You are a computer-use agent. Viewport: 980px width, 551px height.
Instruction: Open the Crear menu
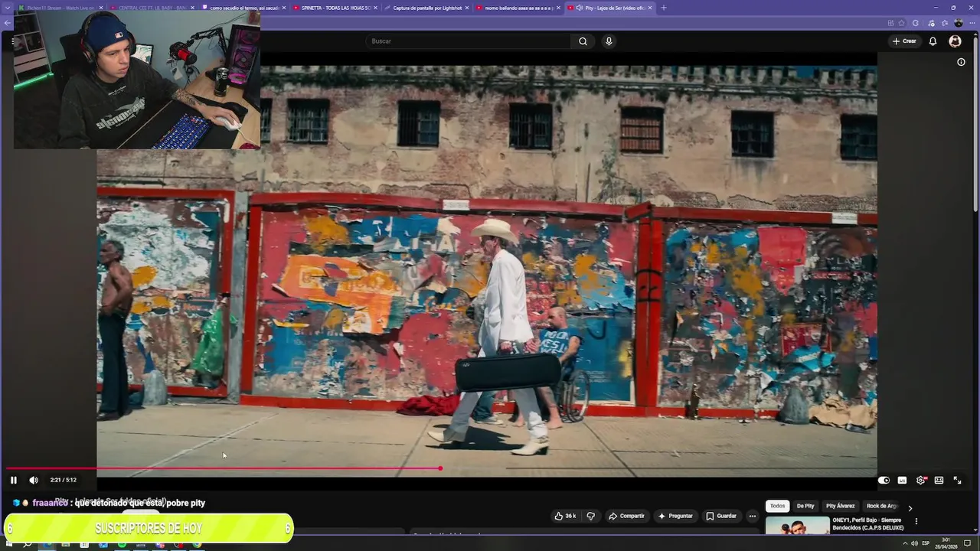[x=904, y=41]
